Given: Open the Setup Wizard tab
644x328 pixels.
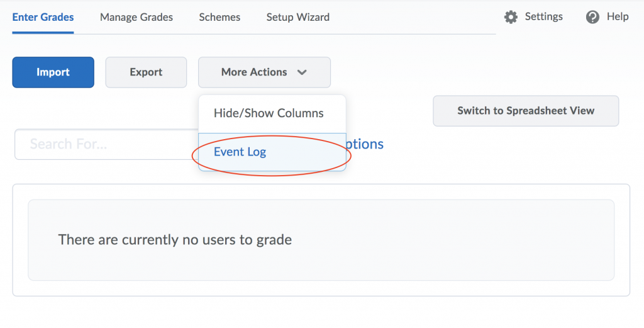Looking at the screenshot, I should point(297,17).
